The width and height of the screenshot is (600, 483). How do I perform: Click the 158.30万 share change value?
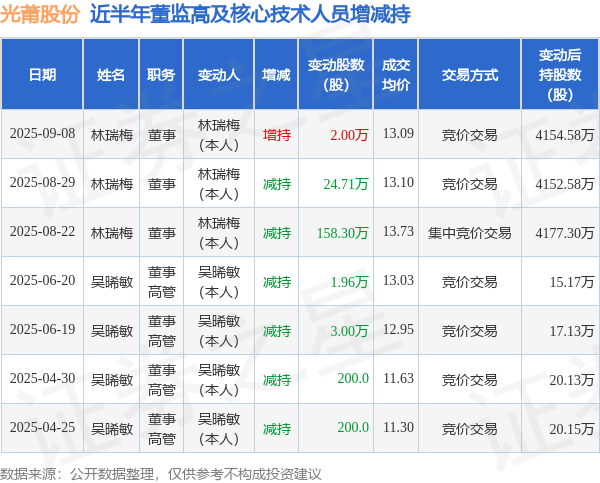click(x=342, y=233)
